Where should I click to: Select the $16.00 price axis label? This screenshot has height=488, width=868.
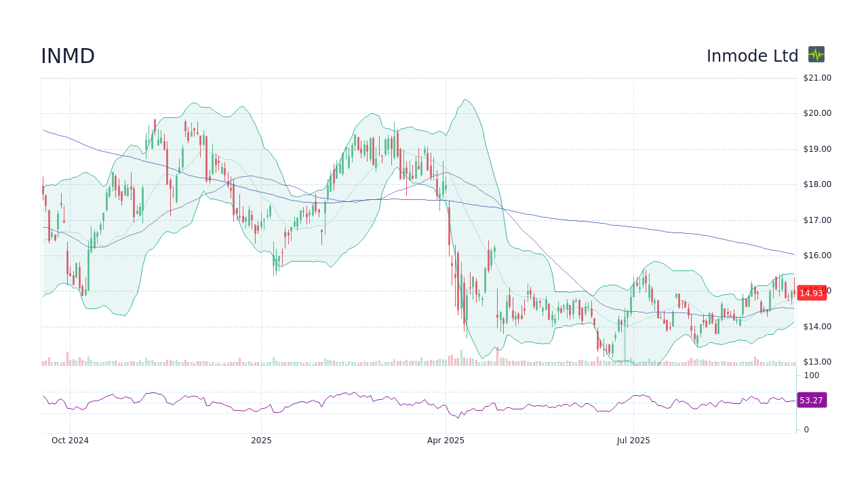click(x=816, y=255)
